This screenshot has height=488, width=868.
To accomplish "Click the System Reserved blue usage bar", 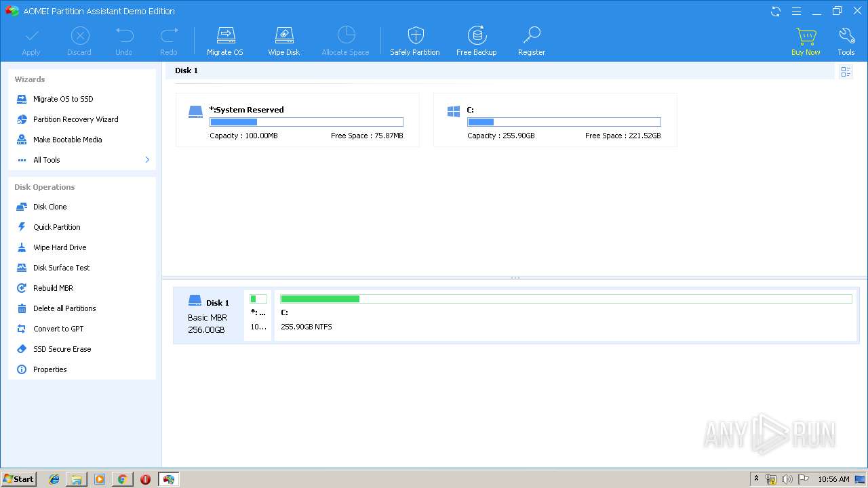I will click(x=307, y=122).
